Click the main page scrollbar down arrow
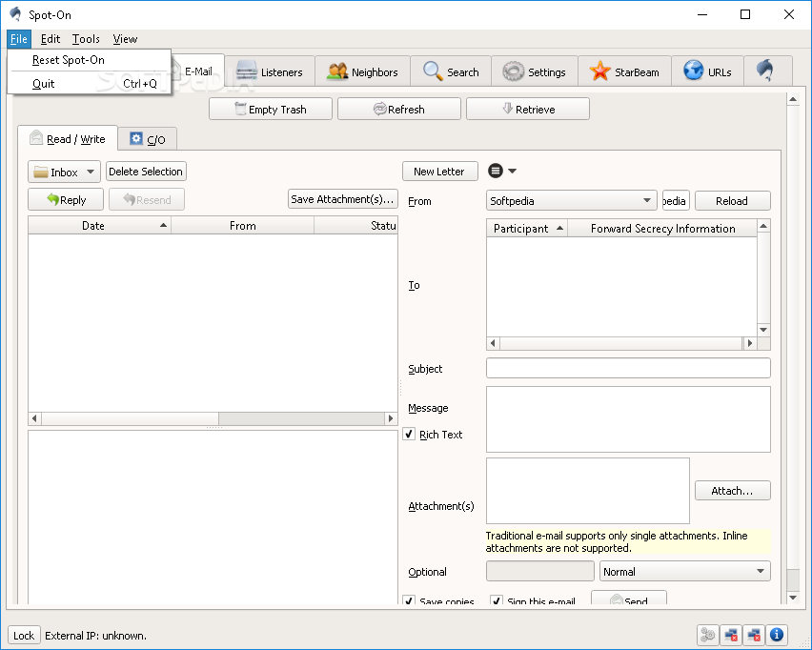 (x=793, y=598)
